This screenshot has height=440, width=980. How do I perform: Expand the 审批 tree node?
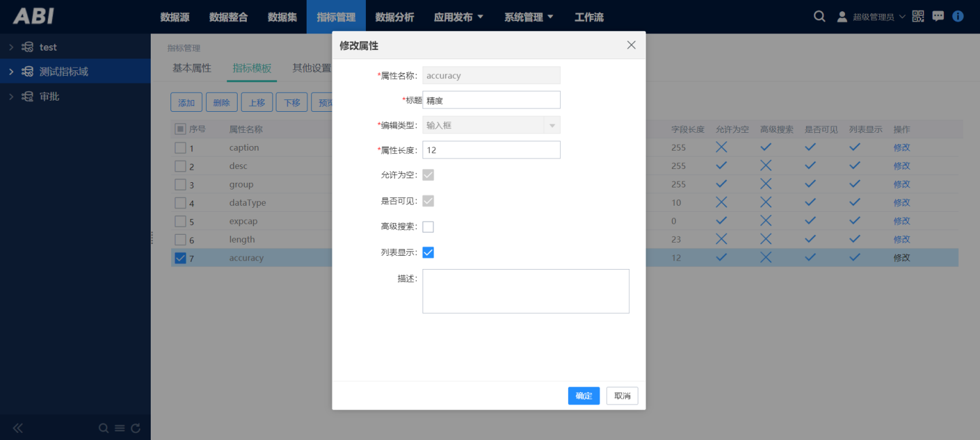11,97
